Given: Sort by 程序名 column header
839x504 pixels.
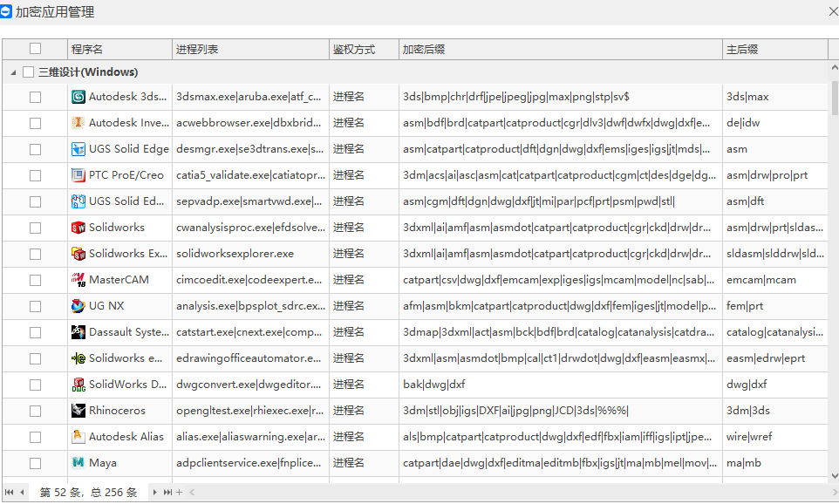Looking at the screenshot, I should 119,49.
